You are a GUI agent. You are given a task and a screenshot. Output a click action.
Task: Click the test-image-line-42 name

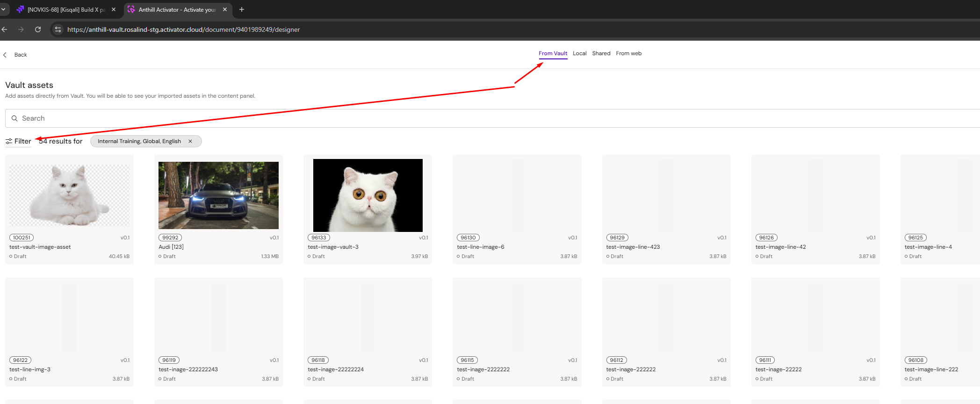[x=781, y=247]
